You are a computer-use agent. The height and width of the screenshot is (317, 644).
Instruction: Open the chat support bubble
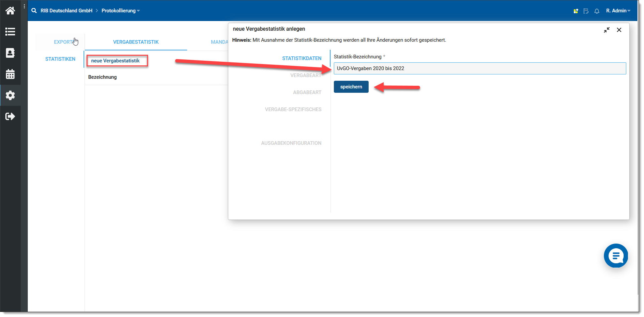click(x=616, y=256)
